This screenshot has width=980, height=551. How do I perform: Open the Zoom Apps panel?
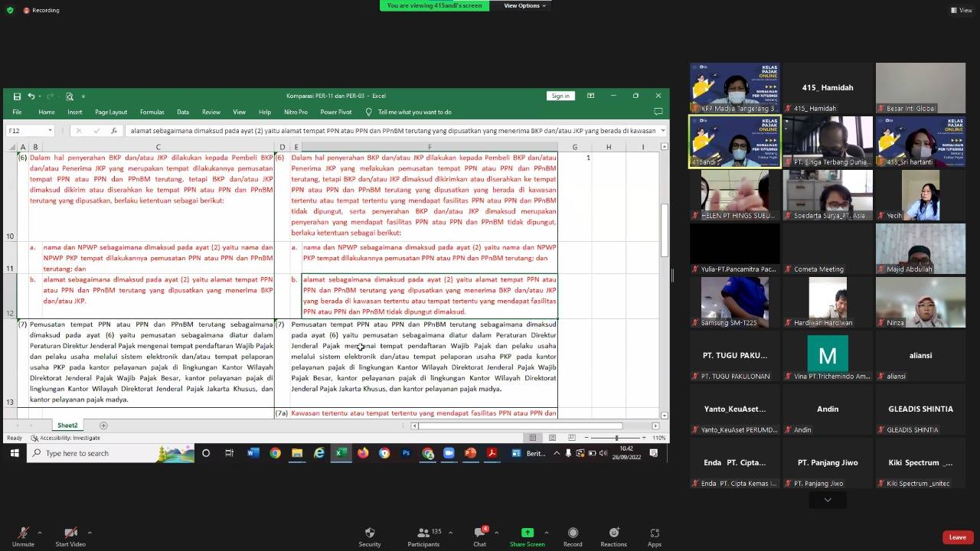[x=654, y=536]
